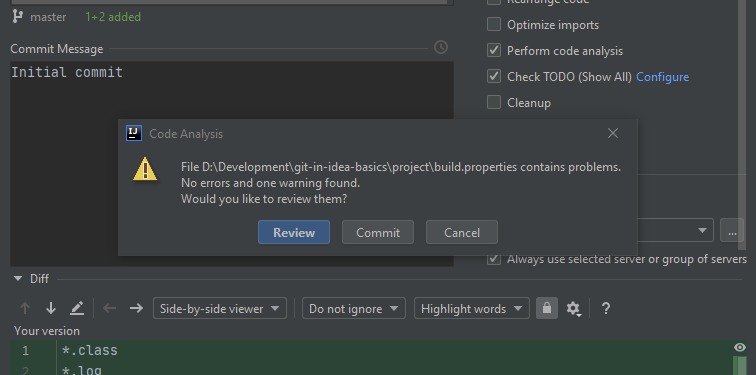Screen dimensions: 756x375
Task: Open the Configure link for TODO check
Action: [662, 77]
